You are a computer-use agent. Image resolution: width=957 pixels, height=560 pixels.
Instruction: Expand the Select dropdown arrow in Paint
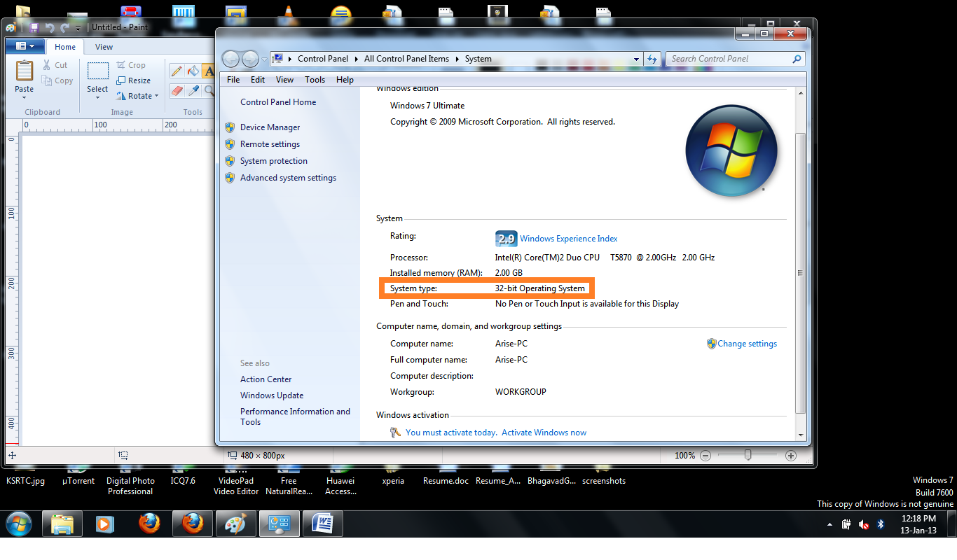97,98
